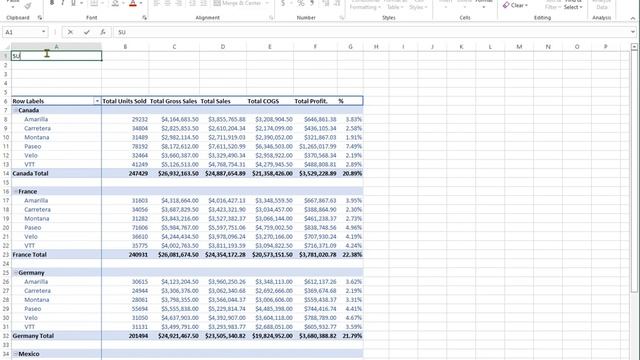Click the Format Painter brush icon
Screen dimensions: 640x360
28,5
